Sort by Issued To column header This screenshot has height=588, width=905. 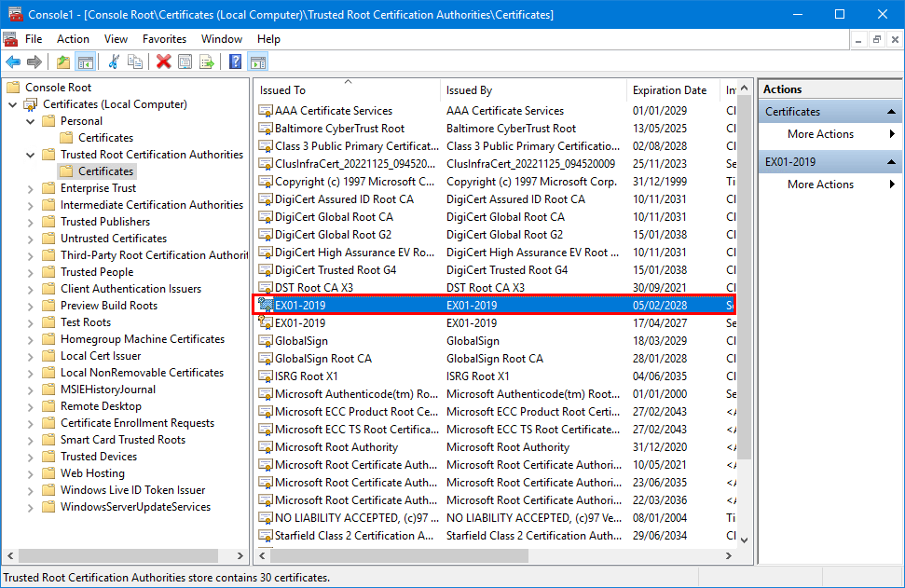pyautogui.click(x=347, y=90)
